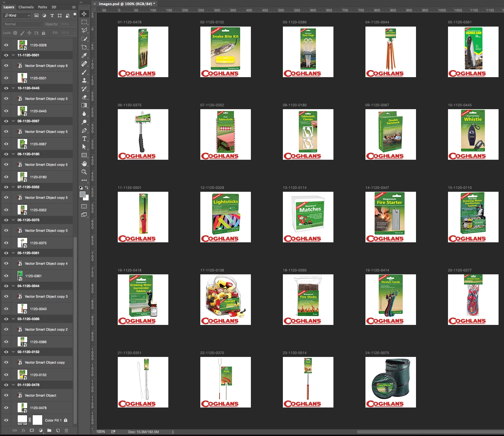The height and width of the screenshot is (436, 504).
Task: Collapse the 11-1120-0501 group
Action: tap(13, 55)
